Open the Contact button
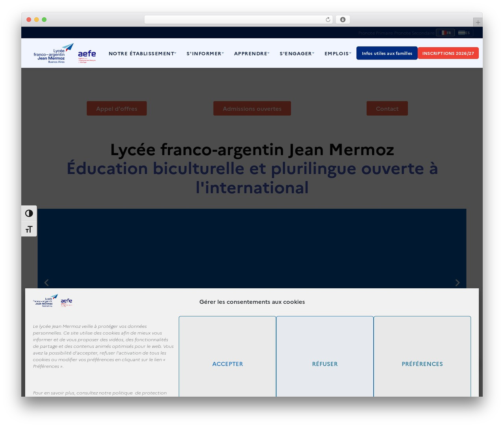This screenshot has height=427, width=504. (x=387, y=109)
